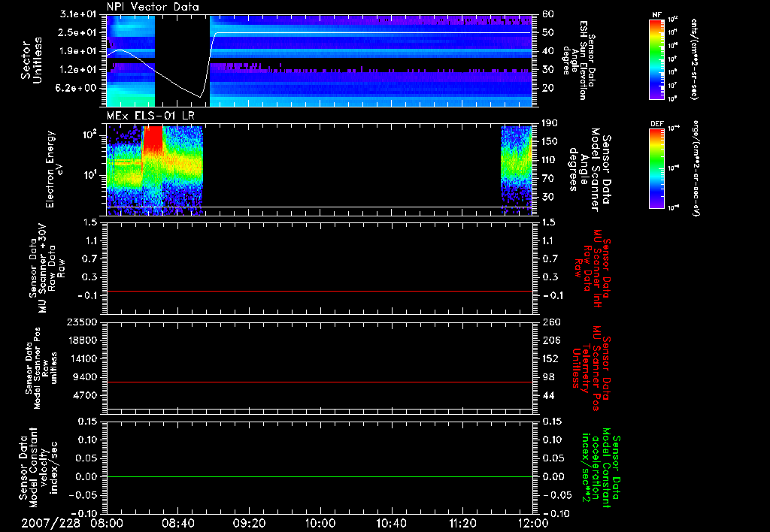Click the DEF color scale bar
The width and height of the screenshot is (770, 532).
tap(656, 168)
